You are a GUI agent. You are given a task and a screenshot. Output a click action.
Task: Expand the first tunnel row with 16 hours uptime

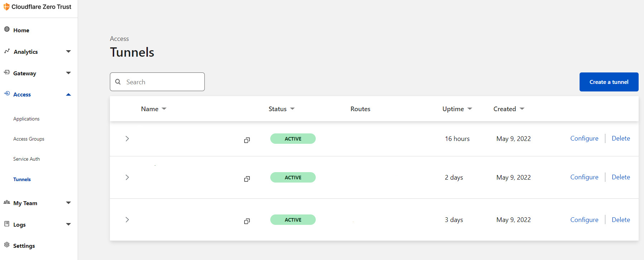tap(127, 139)
